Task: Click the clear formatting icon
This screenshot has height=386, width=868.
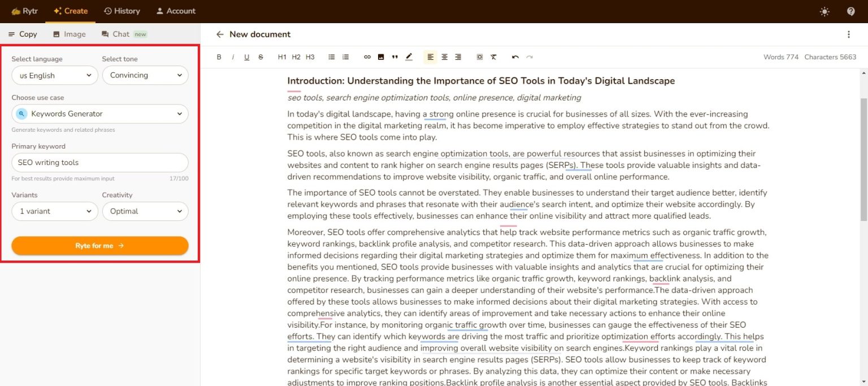Action: tap(493, 57)
